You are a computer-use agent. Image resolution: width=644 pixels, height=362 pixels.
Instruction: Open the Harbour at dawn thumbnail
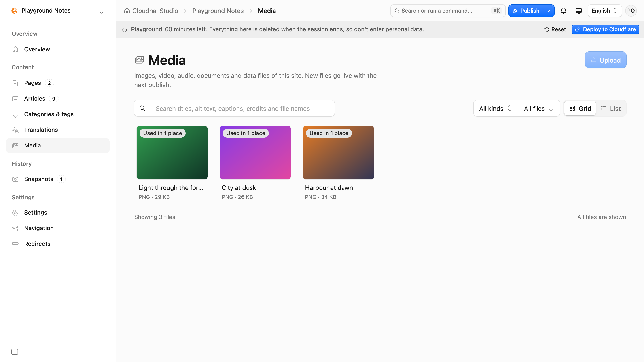coord(339,153)
